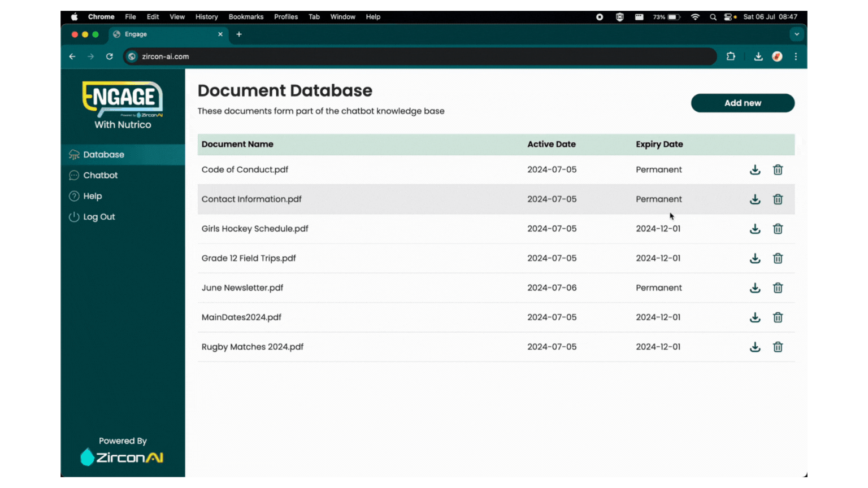
Task: Open the Chrome app menu
Action: point(101,17)
